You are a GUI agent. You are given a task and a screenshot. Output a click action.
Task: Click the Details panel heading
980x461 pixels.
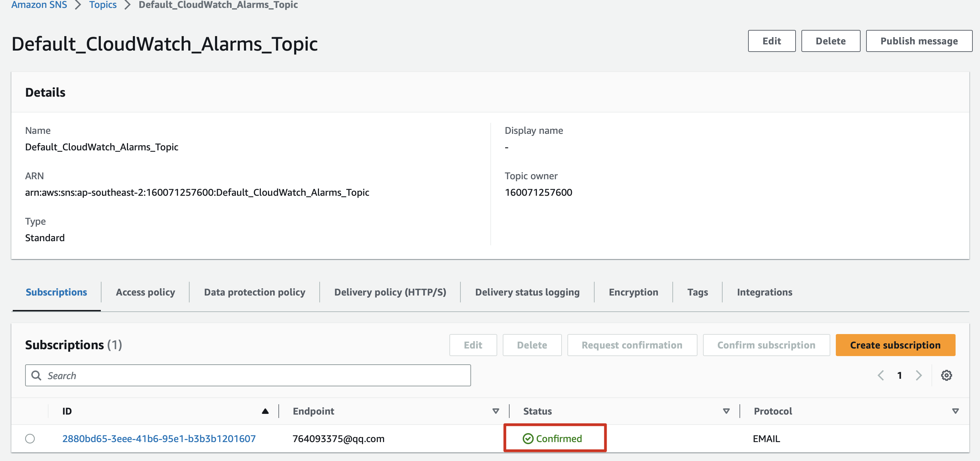[x=45, y=93]
